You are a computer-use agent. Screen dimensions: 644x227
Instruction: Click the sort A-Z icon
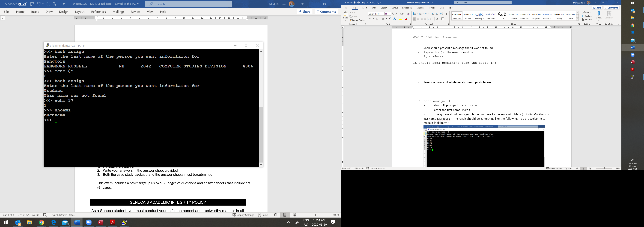tap(441, 14)
